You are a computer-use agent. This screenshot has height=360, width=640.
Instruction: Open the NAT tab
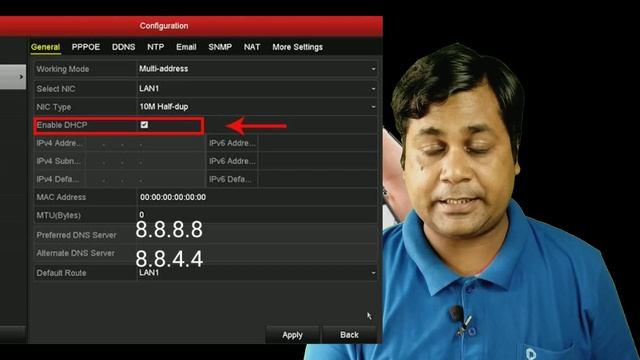click(x=252, y=47)
